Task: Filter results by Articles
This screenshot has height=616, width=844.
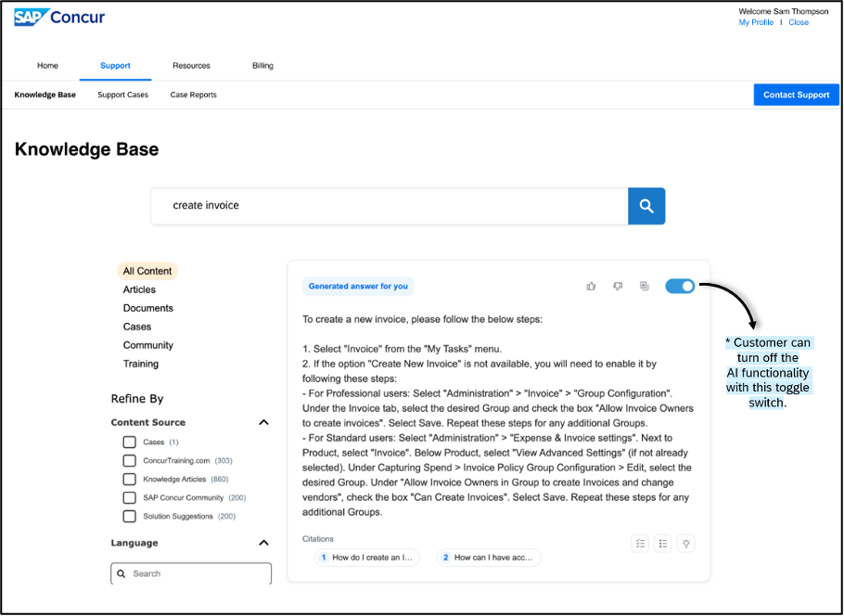Action: [x=139, y=289]
